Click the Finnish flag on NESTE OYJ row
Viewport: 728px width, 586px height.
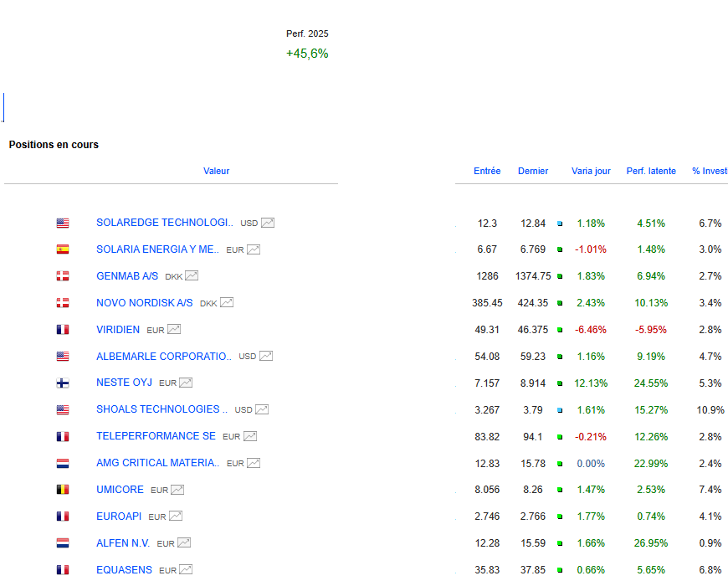(x=63, y=383)
